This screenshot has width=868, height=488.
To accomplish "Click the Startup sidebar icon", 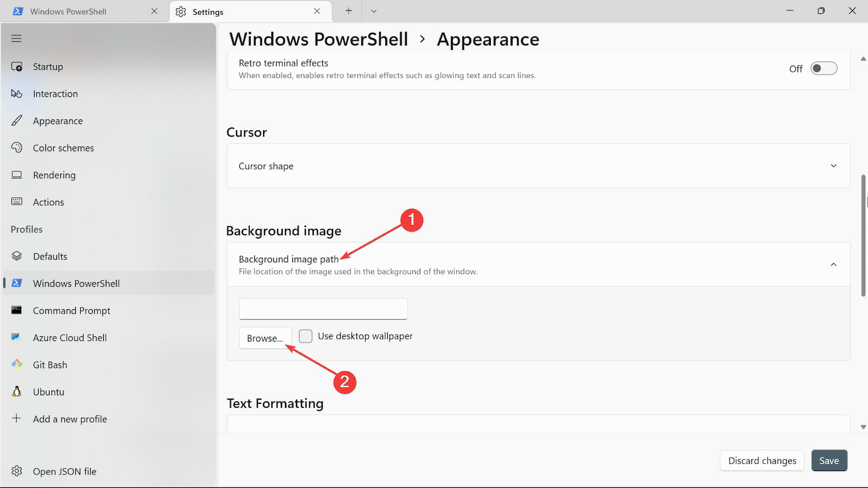I will [x=17, y=67].
